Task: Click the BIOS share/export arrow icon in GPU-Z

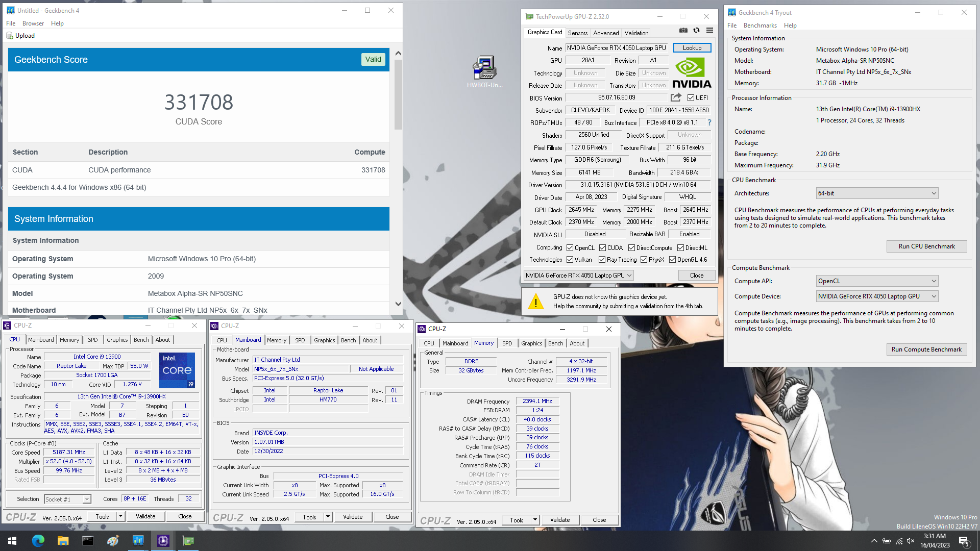Action: (676, 97)
